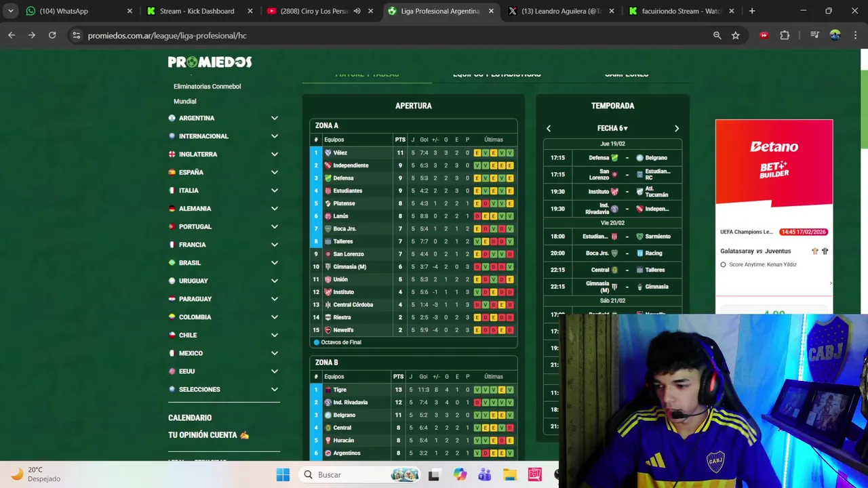Image resolution: width=868 pixels, height=488 pixels.
Task: Open the zoom control in address bar
Action: [x=717, y=35]
